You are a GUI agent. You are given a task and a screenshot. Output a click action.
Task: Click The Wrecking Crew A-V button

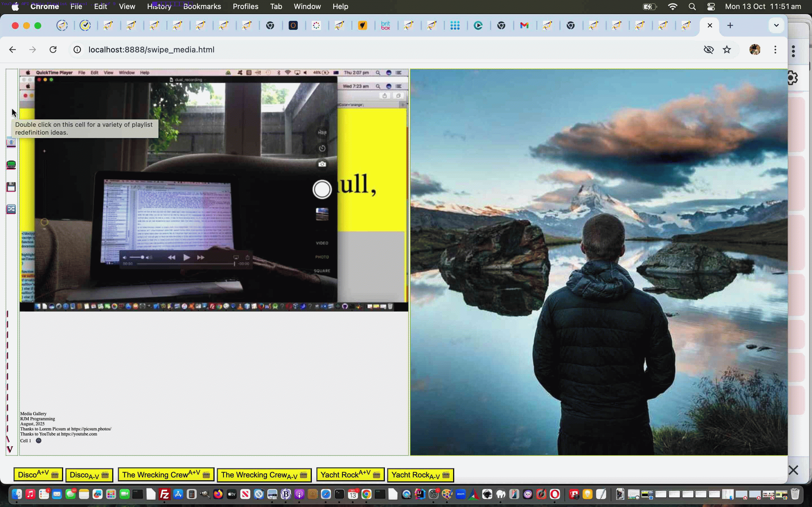click(264, 475)
